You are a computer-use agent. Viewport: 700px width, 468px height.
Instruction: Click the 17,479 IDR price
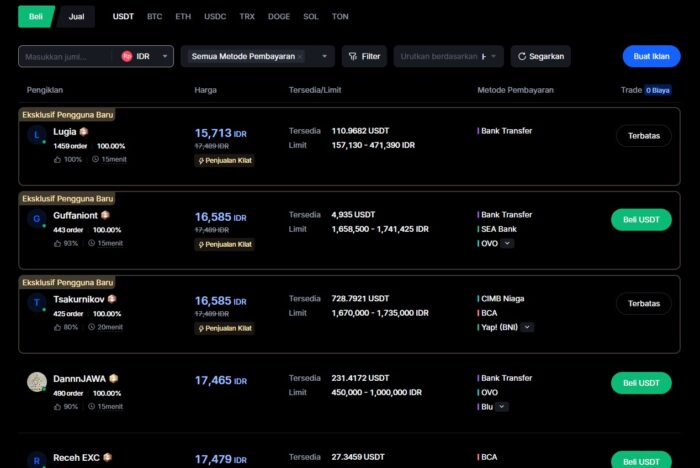tap(221, 459)
